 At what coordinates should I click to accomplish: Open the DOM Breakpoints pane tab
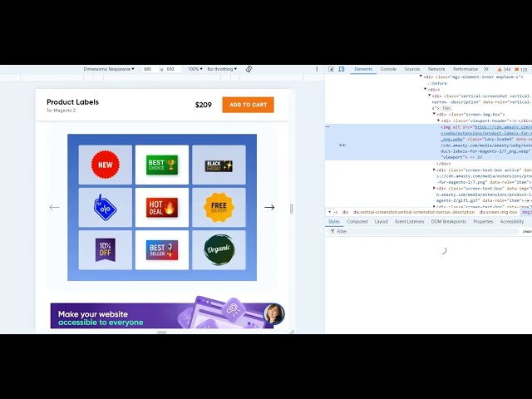(449, 222)
